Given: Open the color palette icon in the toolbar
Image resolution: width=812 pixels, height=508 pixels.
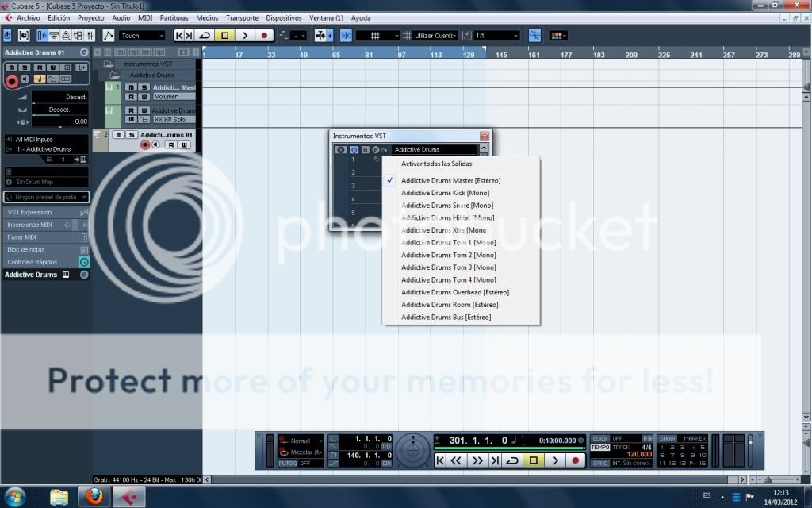Looking at the screenshot, I should (558, 36).
